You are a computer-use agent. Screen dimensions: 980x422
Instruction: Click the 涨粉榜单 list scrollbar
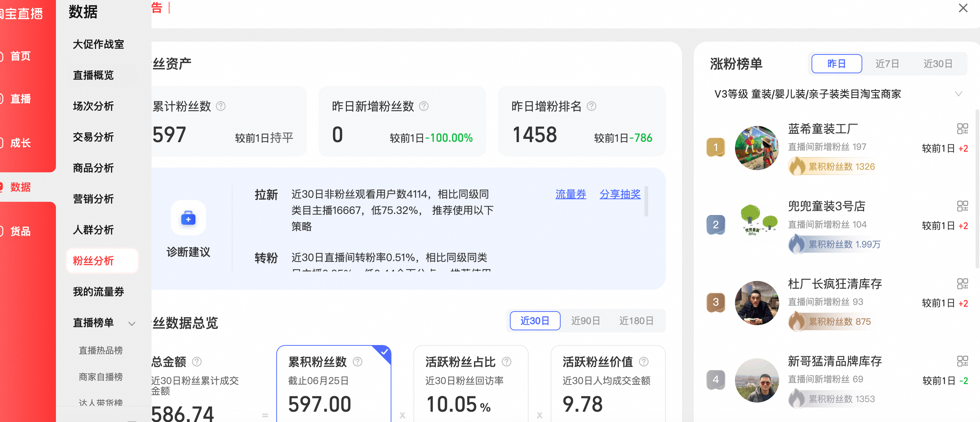tap(977, 189)
